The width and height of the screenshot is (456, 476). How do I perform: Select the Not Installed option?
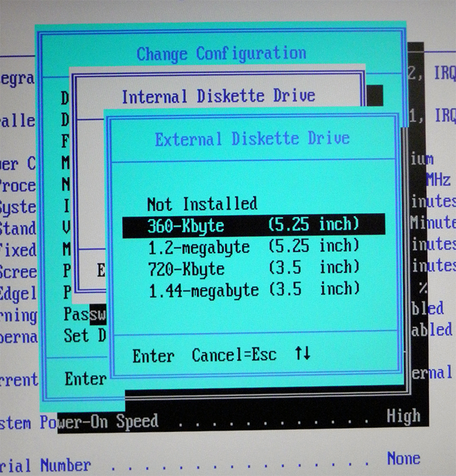202,204
